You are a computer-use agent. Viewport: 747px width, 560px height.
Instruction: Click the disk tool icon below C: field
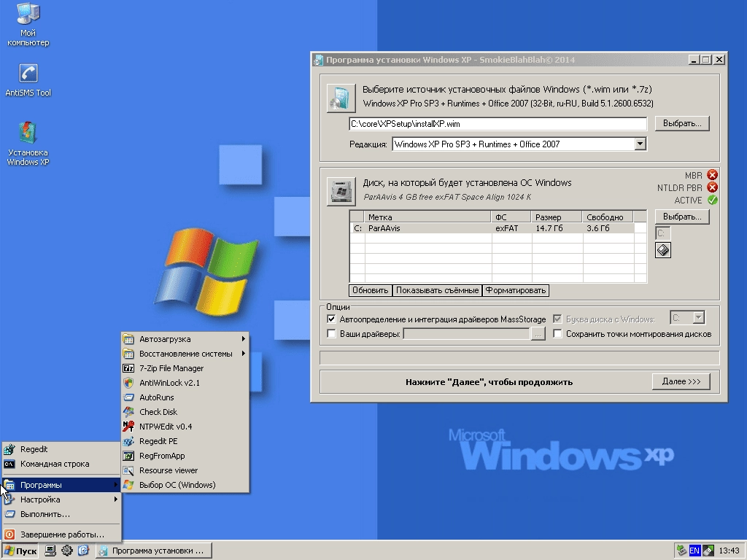[663, 250]
